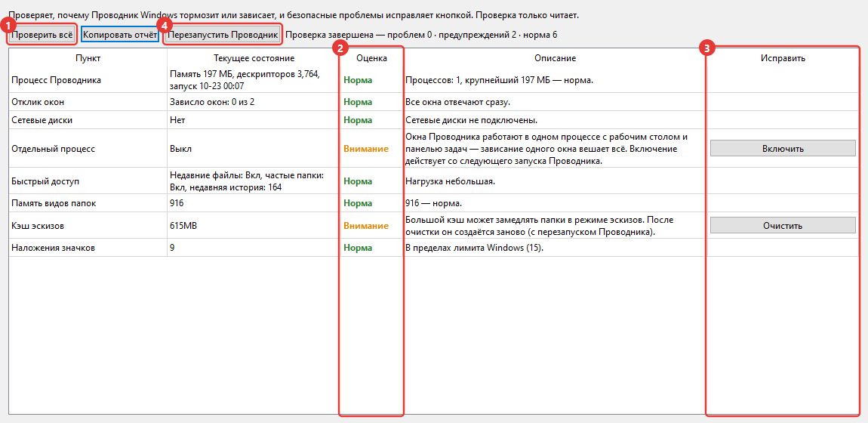
Task: Click description Все окна отвечают сразу
Action: click(x=458, y=102)
